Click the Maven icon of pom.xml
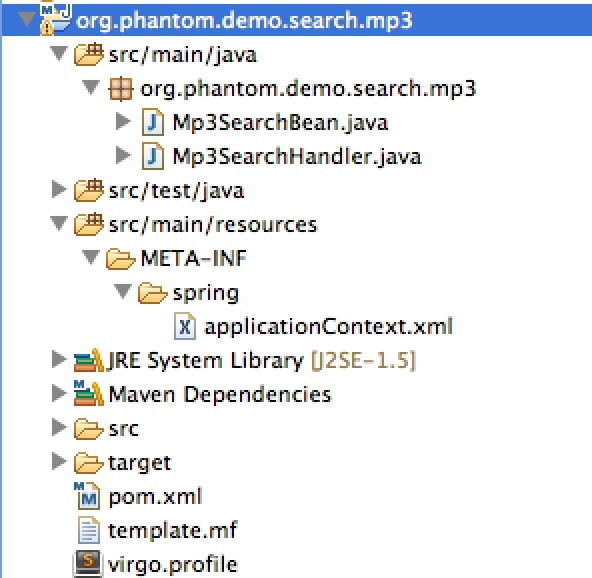The width and height of the screenshot is (592, 578). point(87,496)
